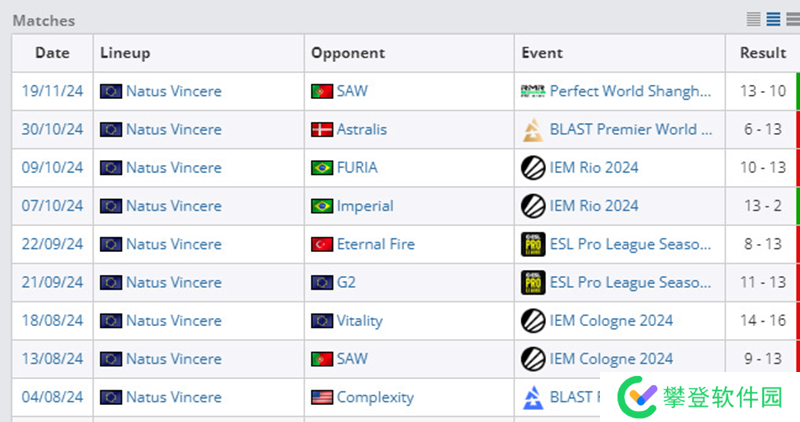This screenshot has width=800, height=422.
Task: Sort table by Opponent column header
Action: pyautogui.click(x=348, y=53)
